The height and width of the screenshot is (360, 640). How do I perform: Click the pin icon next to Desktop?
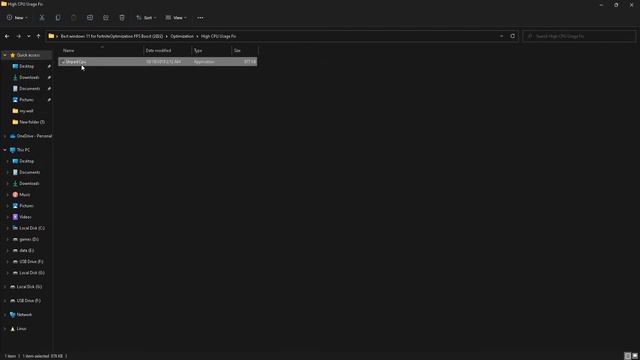point(49,66)
